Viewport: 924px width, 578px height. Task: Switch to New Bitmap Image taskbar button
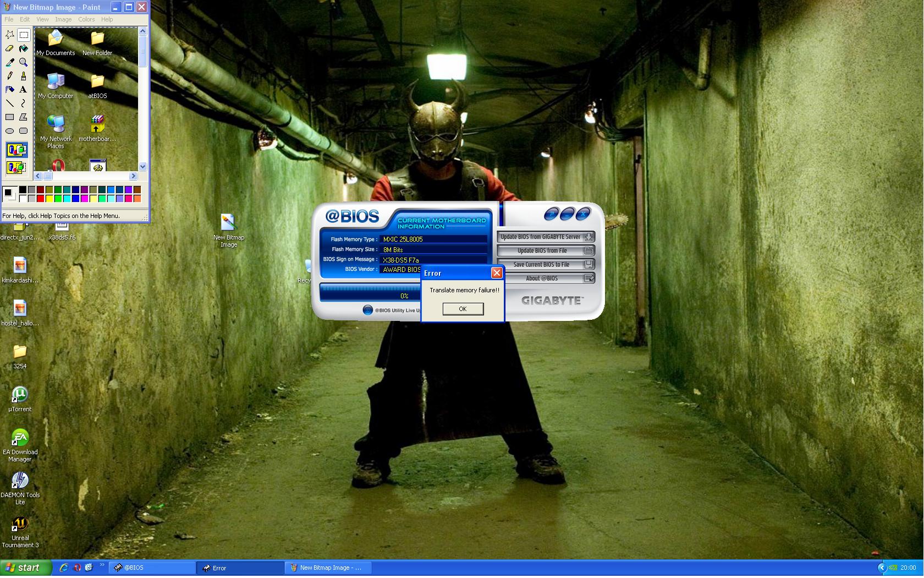tap(329, 568)
